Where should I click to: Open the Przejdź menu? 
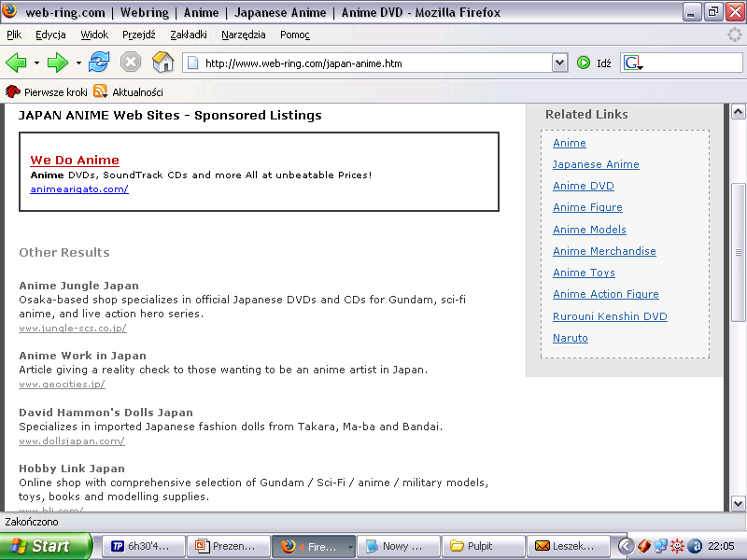tap(138, 35)
